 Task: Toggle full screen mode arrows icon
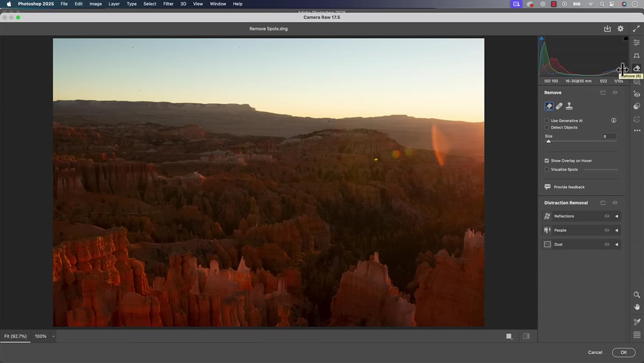tap(636, 29)
